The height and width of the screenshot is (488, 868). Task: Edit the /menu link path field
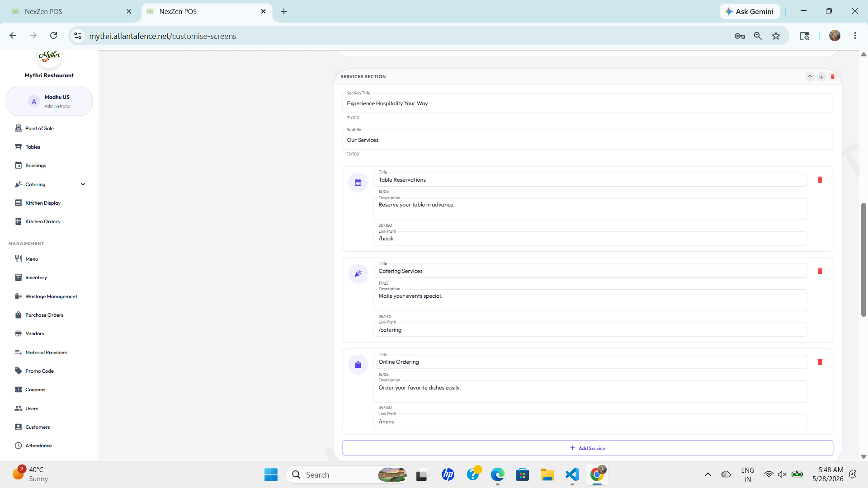coord(590,422)
